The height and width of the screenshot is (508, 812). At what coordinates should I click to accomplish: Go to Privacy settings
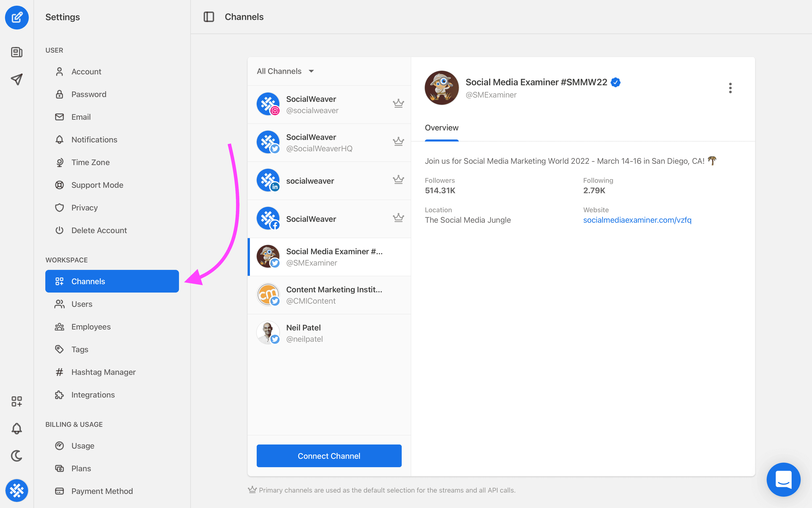tap(112, 208)
